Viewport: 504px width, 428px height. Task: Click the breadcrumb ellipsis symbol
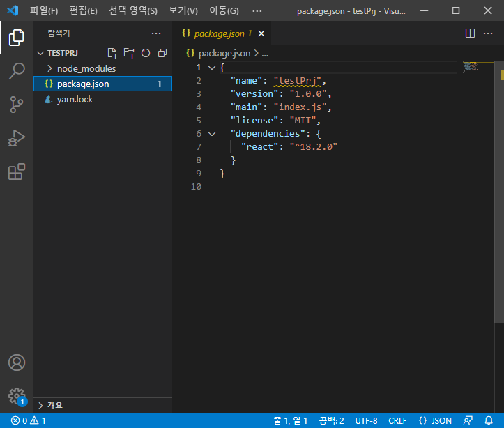pos(265,54)
